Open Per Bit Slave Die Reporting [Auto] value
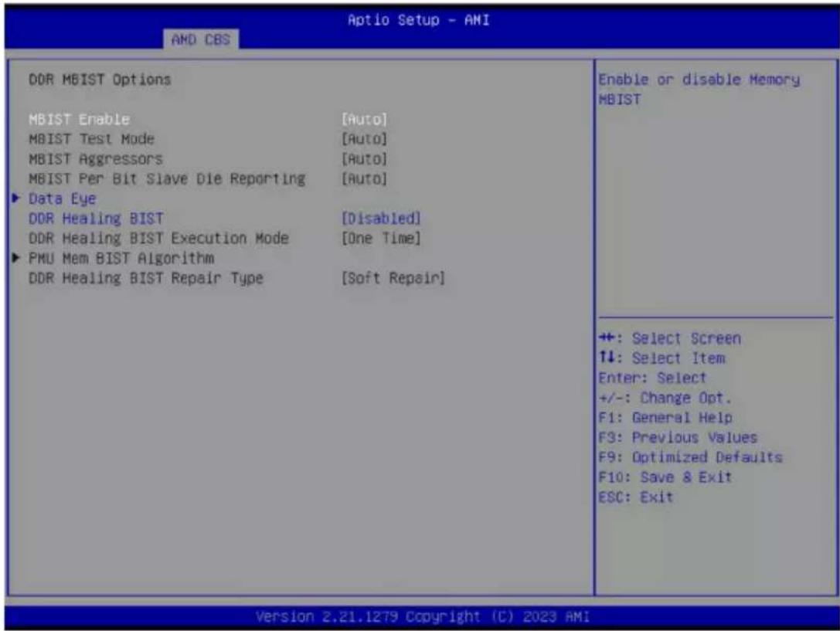The image size is (840, 631). click(364, 178)
